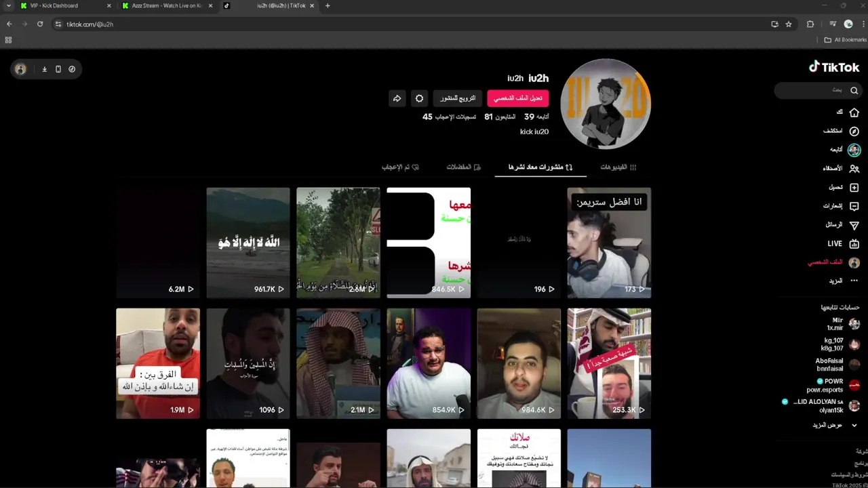Image resolution: width=868 pixels, height=488 pixels.
Task: Bookmark this page with star icon
Action: click(789, 24)
